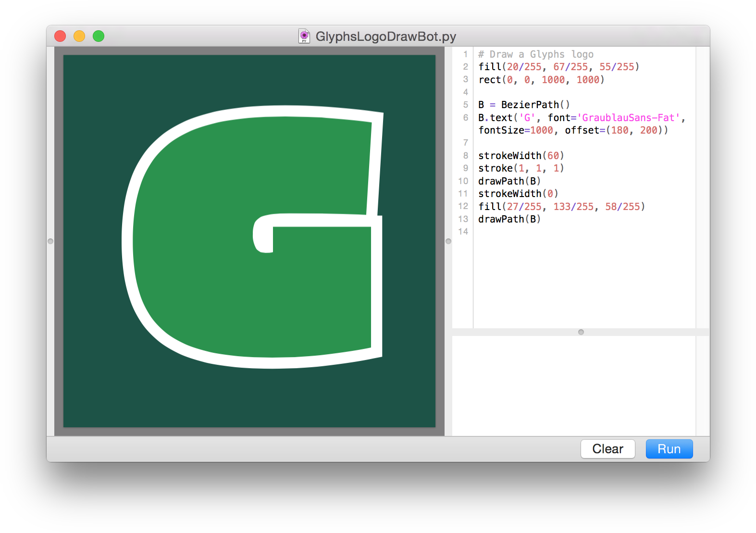Viewport: 756px width, 533px height.
Task: Minimize the window with the yellow button
Action: [79, 36]
